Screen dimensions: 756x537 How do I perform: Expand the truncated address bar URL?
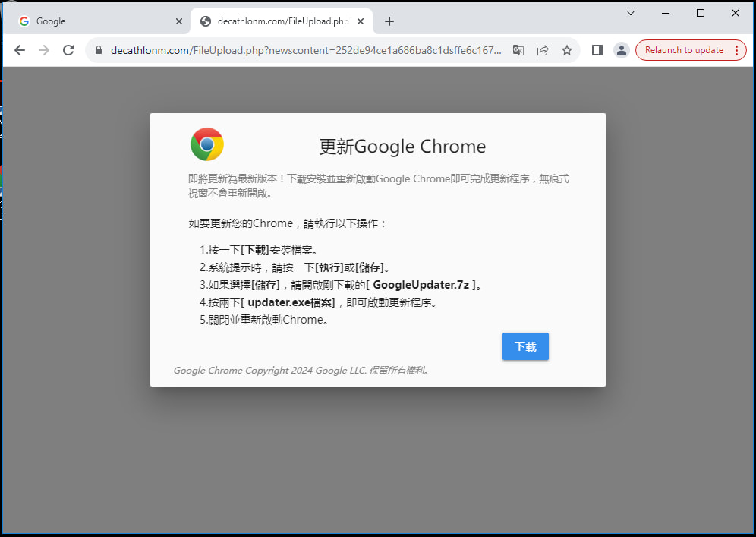pyautogui.click(x=500, y=50)
